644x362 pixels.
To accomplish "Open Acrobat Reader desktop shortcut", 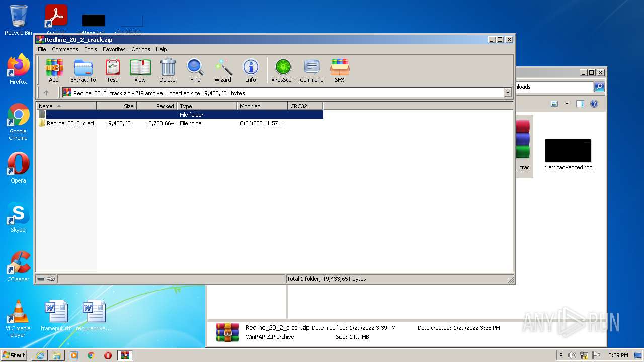I will [56, 19].
